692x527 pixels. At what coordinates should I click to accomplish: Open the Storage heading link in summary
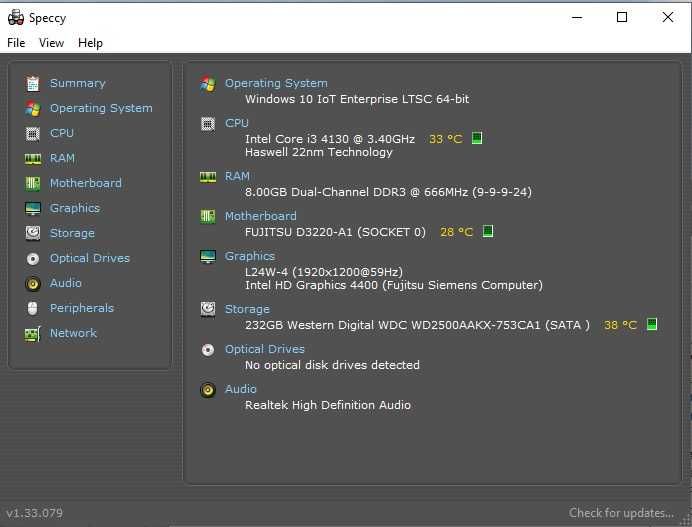pos(247,309)
